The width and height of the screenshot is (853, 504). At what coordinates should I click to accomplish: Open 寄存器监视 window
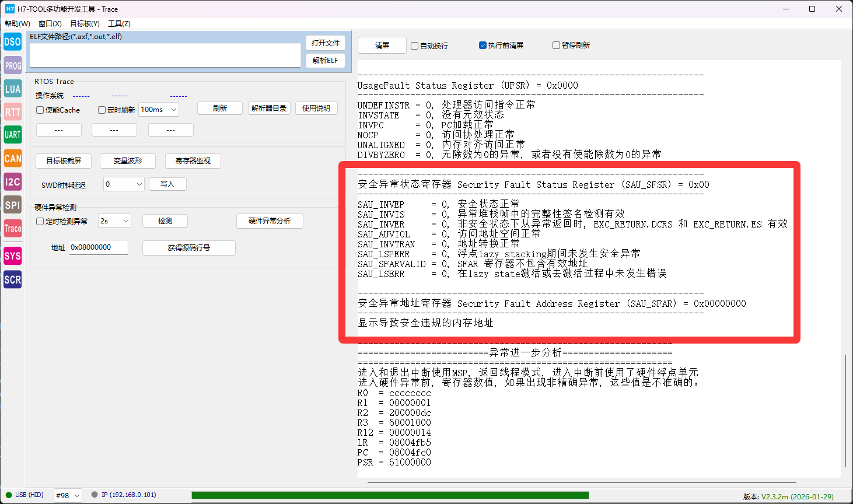point(193,161)
